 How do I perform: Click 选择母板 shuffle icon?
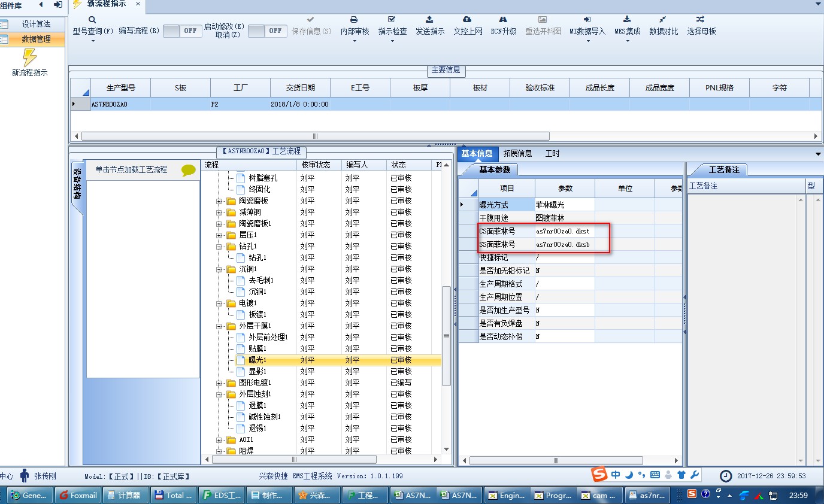pos(700,20)
